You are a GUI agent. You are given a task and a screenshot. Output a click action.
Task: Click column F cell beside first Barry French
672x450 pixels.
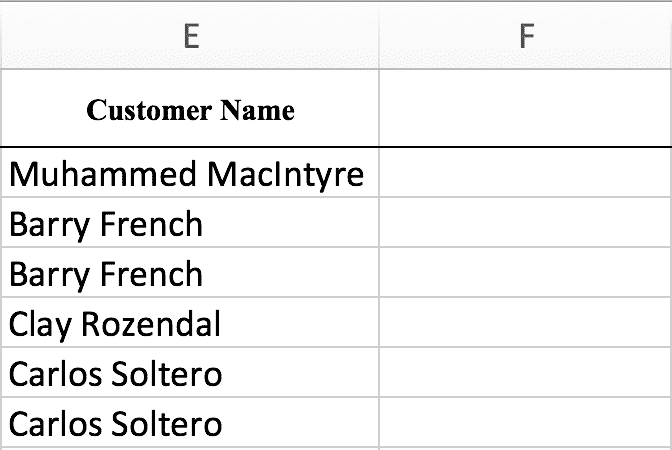[526, 222]
